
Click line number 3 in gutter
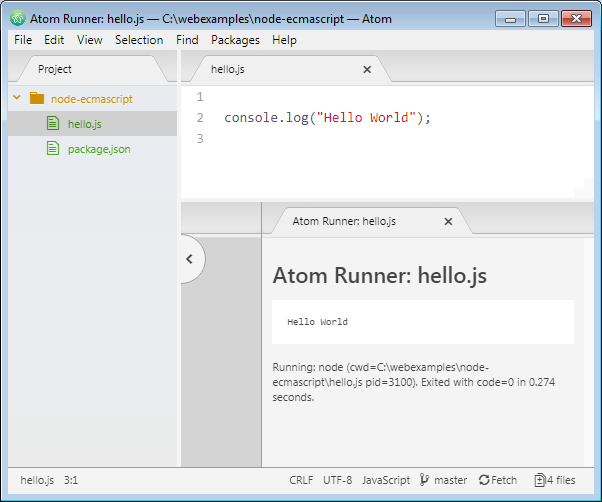(200, 138)
